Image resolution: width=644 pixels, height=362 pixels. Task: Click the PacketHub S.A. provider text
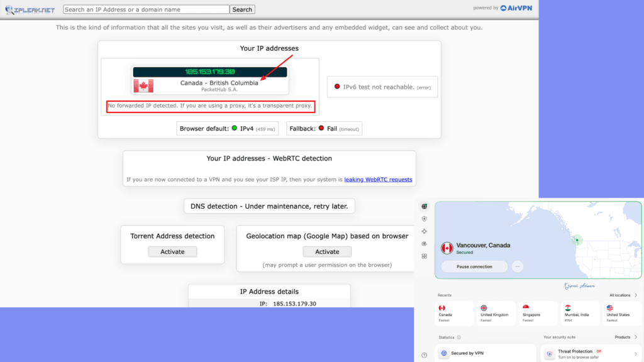pyautogui.click(x=219, y=89)
